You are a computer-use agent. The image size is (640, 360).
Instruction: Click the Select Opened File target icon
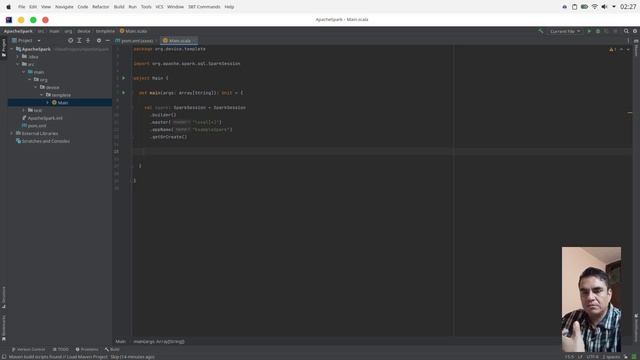click(71, 40)
